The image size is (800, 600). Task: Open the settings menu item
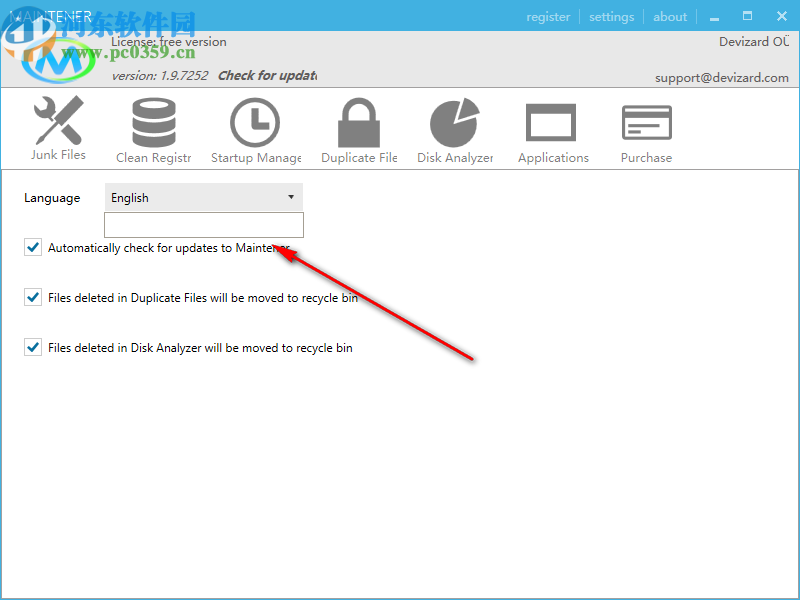pos(611,17)
